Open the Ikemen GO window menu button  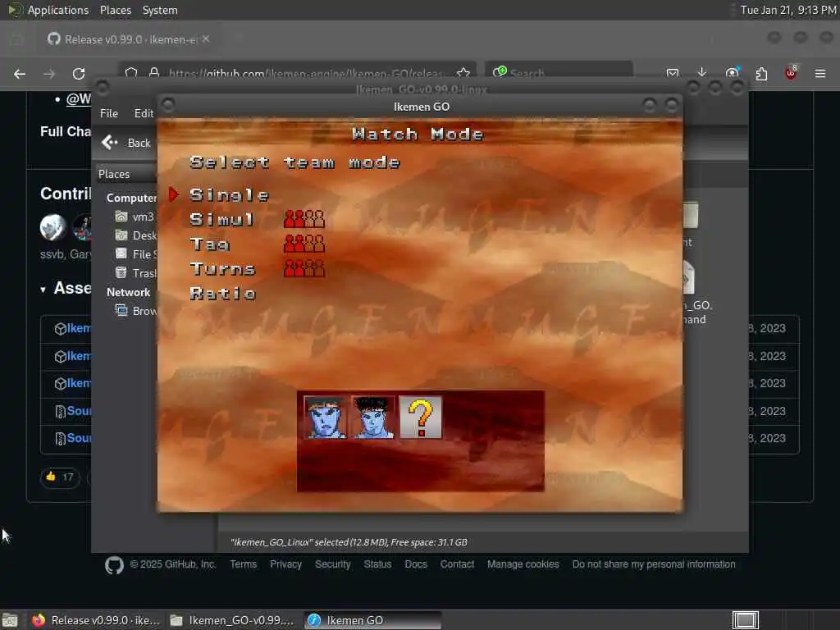[x=168, y=104]
